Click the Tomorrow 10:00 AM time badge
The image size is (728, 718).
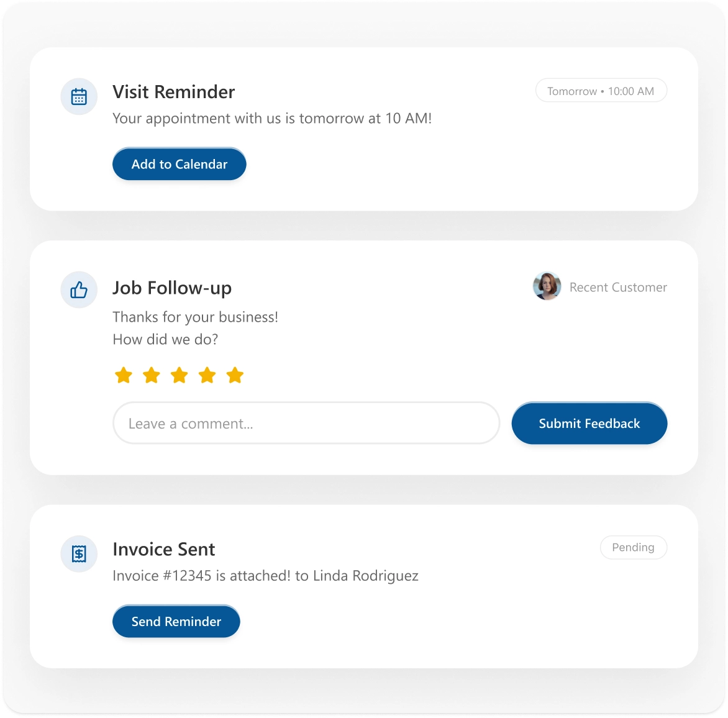click(x=601, y=91)
